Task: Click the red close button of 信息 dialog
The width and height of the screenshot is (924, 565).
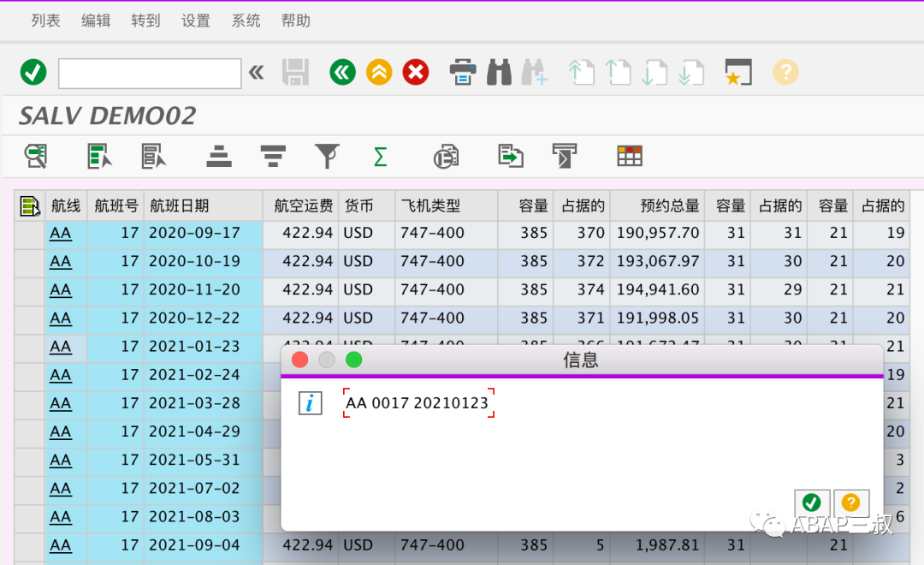Action: point(300,360)
